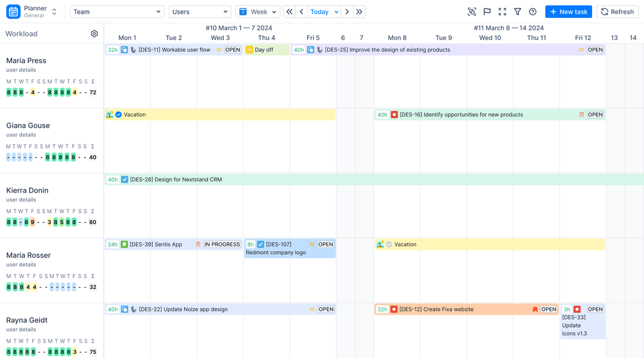This screenshot has height=358, width=644.
Task: Open the filter icon in the toolbar
Action: (x=518, y=11)
